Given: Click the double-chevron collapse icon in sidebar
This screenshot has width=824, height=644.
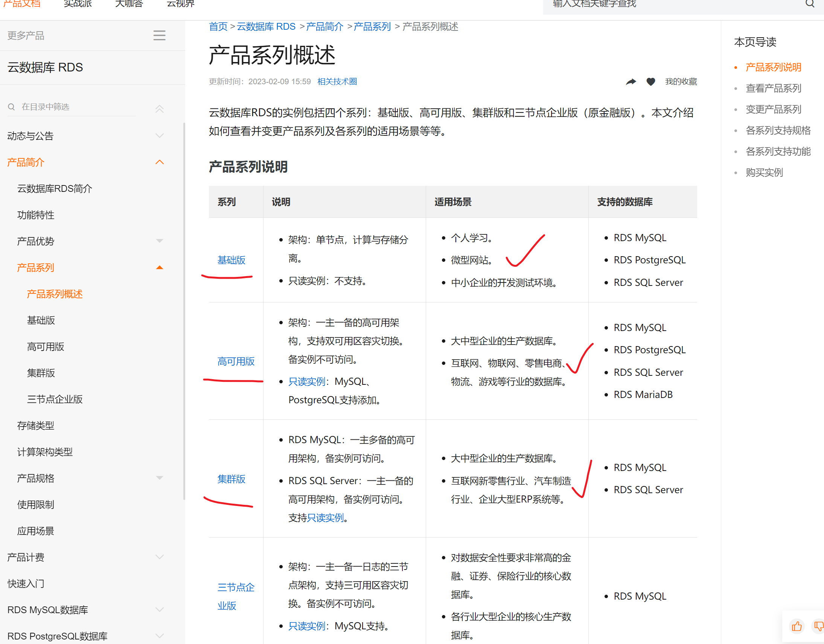Looking at the screenshot, I should pyautogui.click(x=159, y=109).
